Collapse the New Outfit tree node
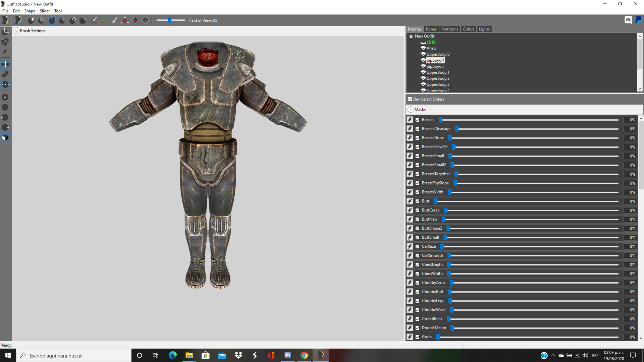The image size is (644, 362). point(411,37)
